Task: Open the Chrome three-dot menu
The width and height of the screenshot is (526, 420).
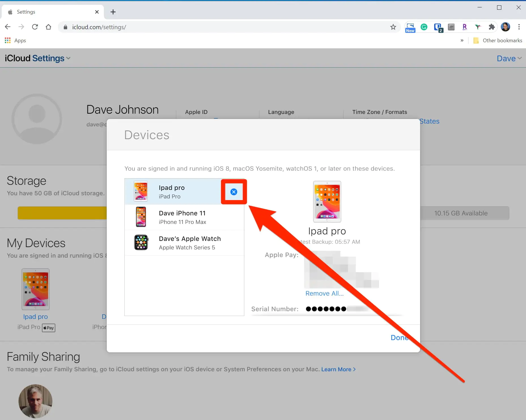Action: click(x=519, y=27)
